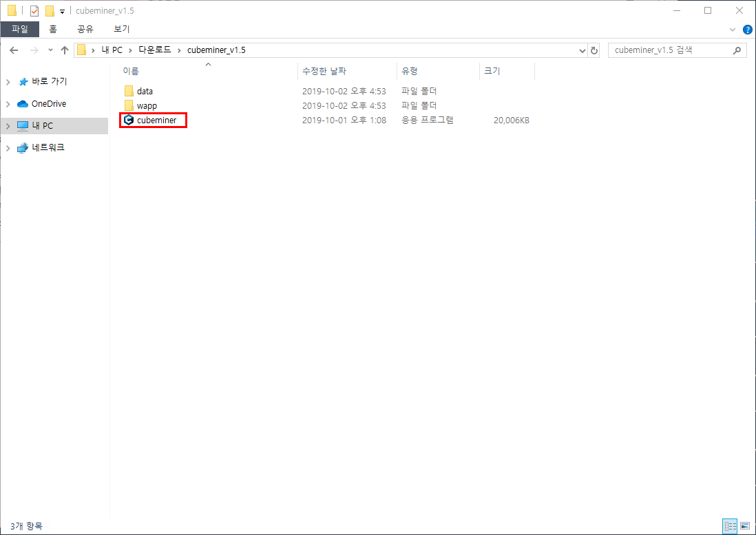Expand the 네트워크 tree node

[x=8, y=148]
